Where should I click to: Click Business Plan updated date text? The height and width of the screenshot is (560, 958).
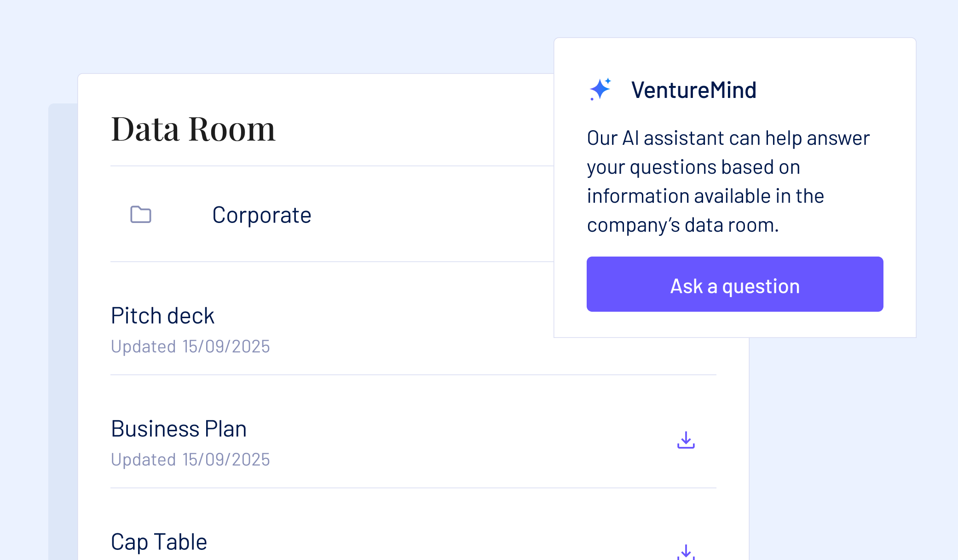click(190, 460)
